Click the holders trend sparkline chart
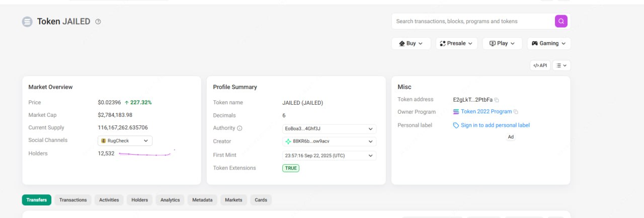 [x=147, y=153]
